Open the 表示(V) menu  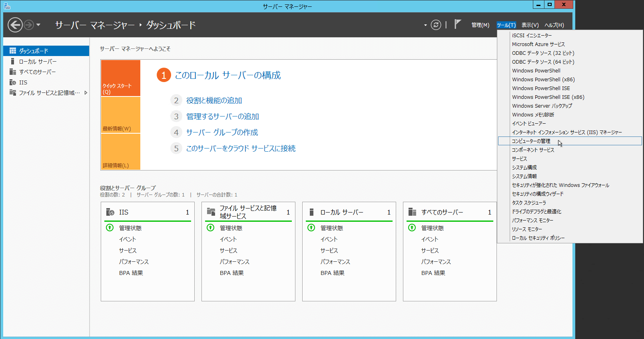[x=530, y=25]
